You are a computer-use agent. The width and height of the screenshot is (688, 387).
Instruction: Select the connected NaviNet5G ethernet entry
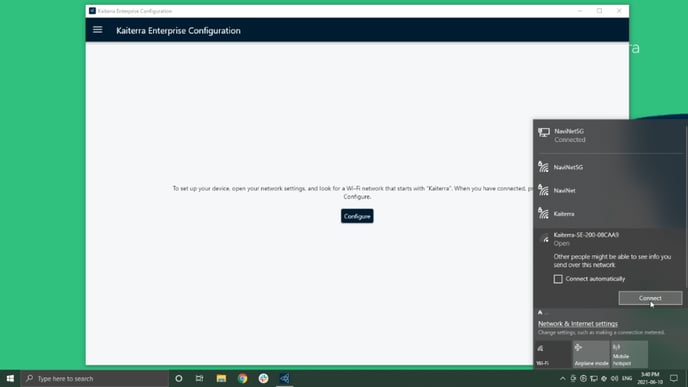pyautogui.click(x=609, y=135)
